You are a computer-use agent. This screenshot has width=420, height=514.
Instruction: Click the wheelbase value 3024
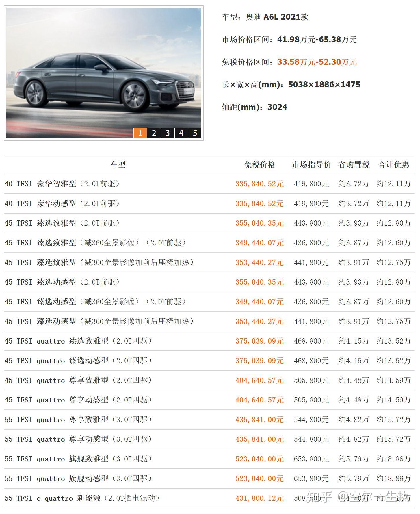click(x=277, y=107)
